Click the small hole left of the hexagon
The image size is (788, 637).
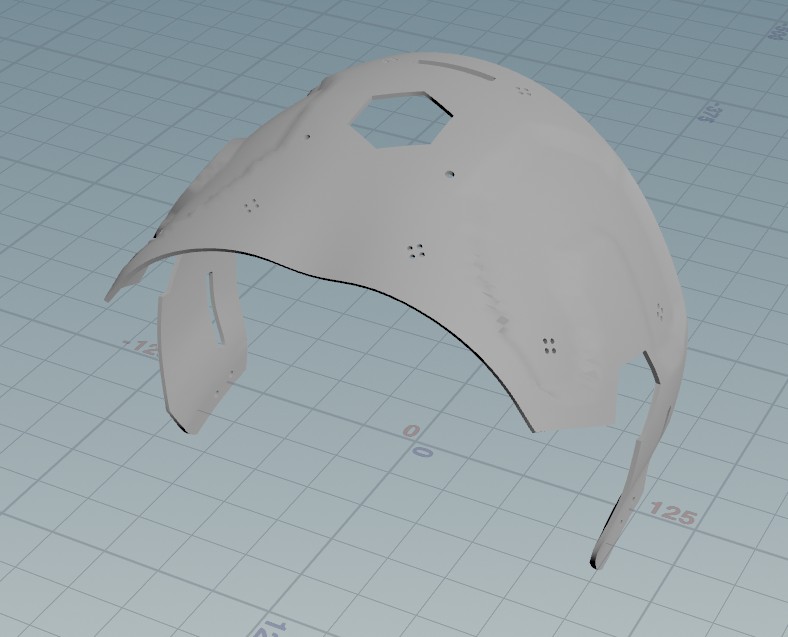[x=309, y=135]
